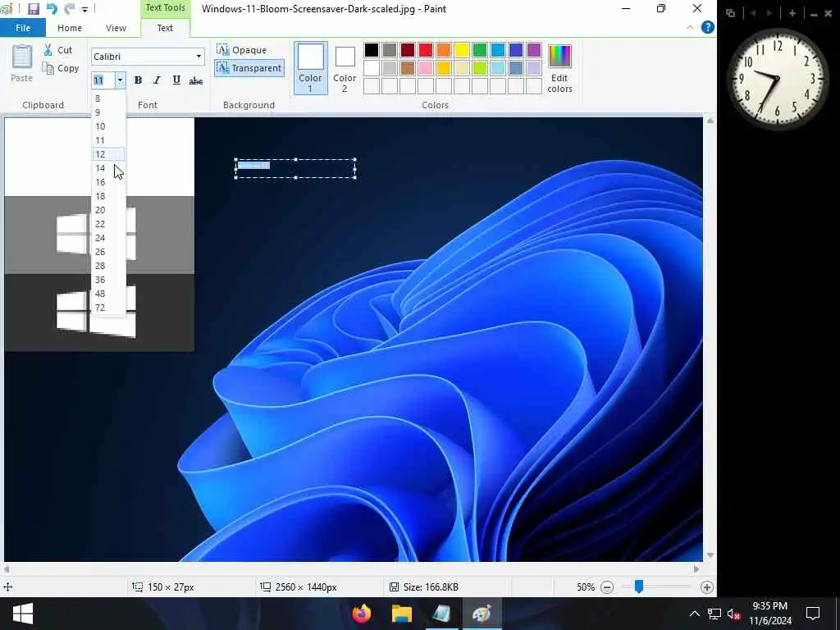Click the Save icon in the quick access toolbar

[33, 8]
